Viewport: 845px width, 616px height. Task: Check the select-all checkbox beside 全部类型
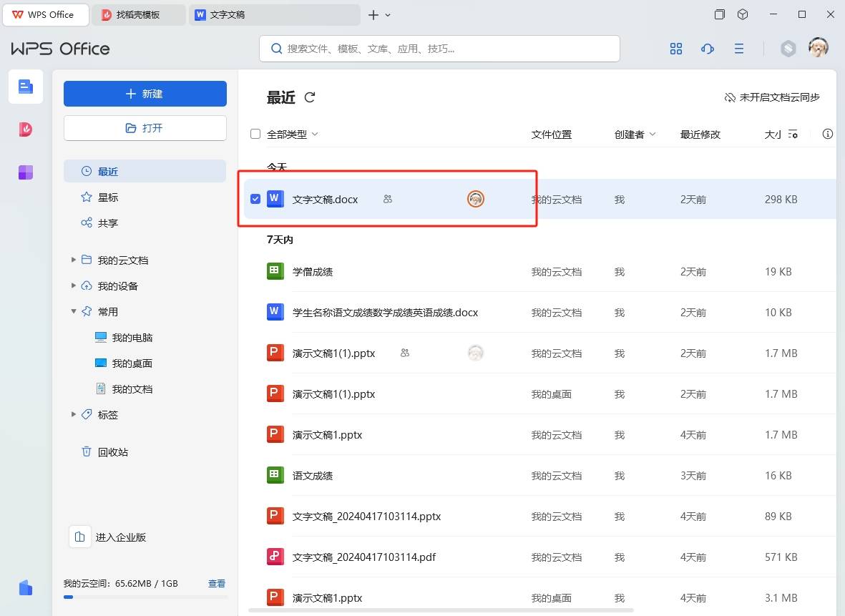tap(255, 134)
